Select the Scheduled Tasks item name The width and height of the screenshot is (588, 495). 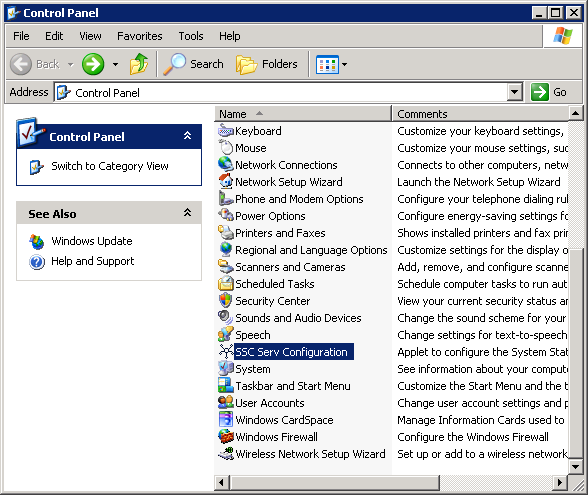click(x=274, y=284)
